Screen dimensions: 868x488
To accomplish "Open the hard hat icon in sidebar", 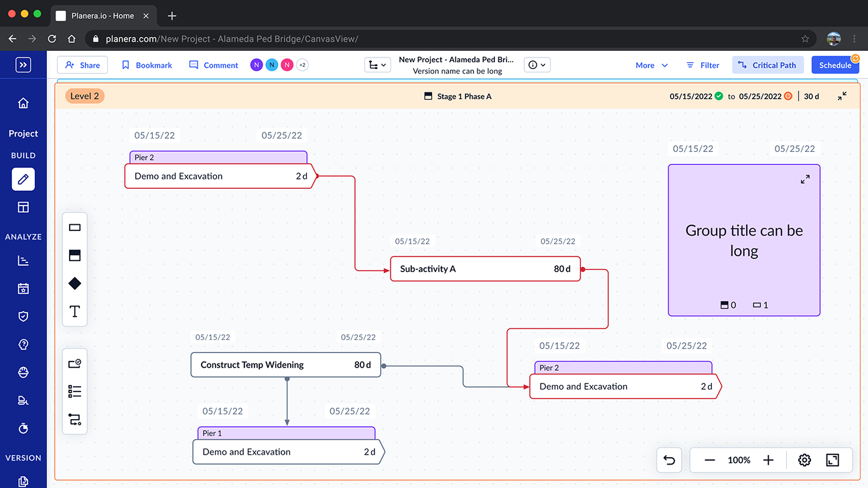I will click(x=23, y=373).
